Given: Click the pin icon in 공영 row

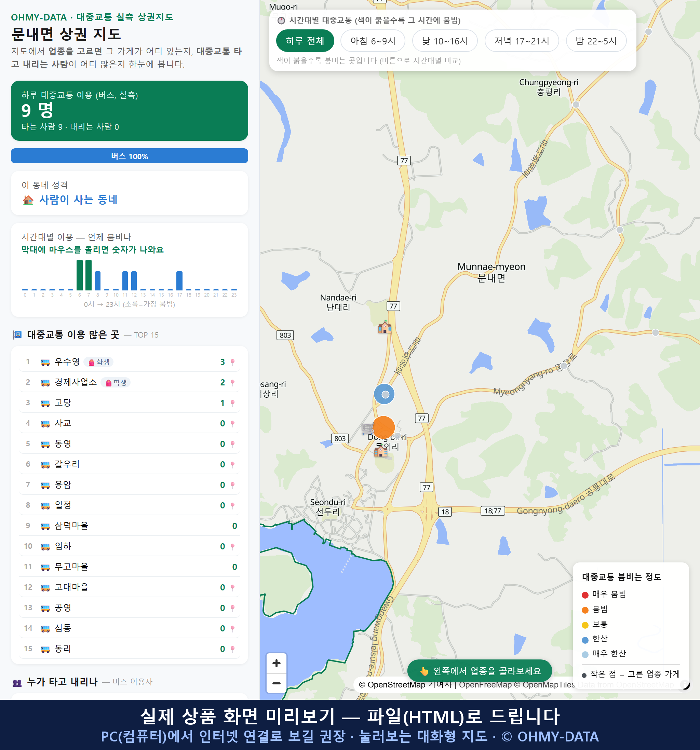Looking at the screenshot, I should 232,608.
